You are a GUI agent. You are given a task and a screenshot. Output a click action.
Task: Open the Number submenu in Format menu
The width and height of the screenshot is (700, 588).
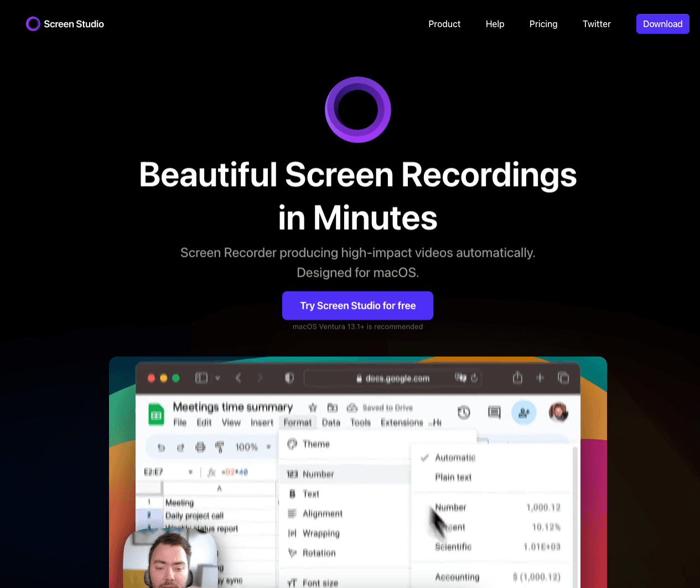(x=344, y=474)
